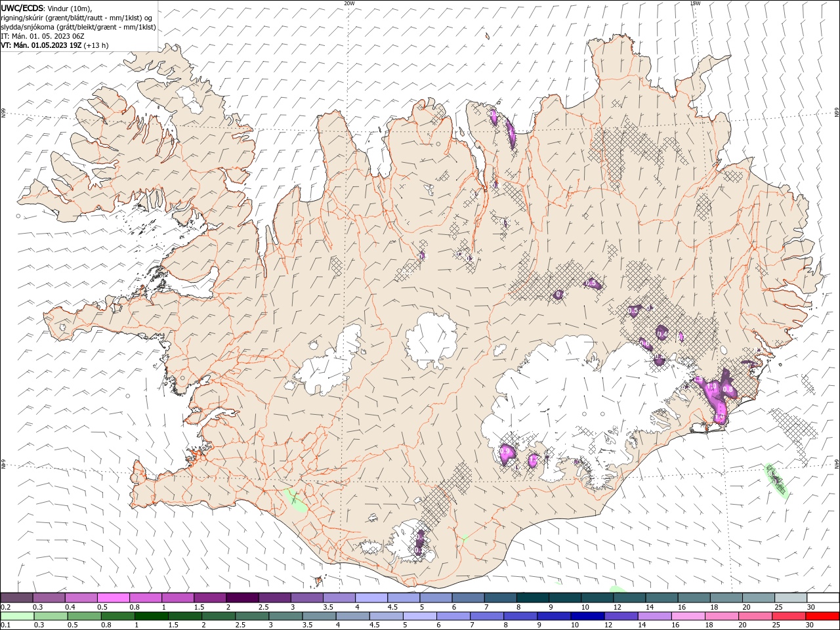Pick the white 30 swatch in upper legend
This screenshot has width=840, height=630.
822,598
